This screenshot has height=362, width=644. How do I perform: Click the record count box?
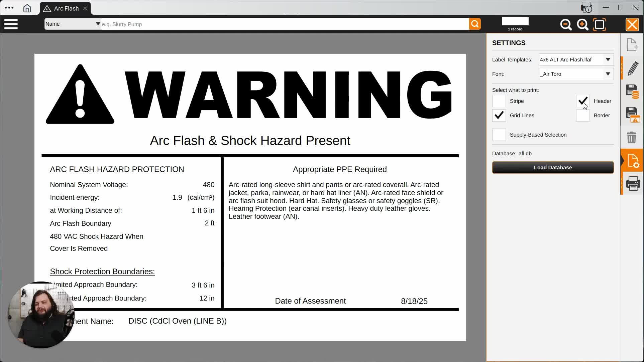click(515, 21)
